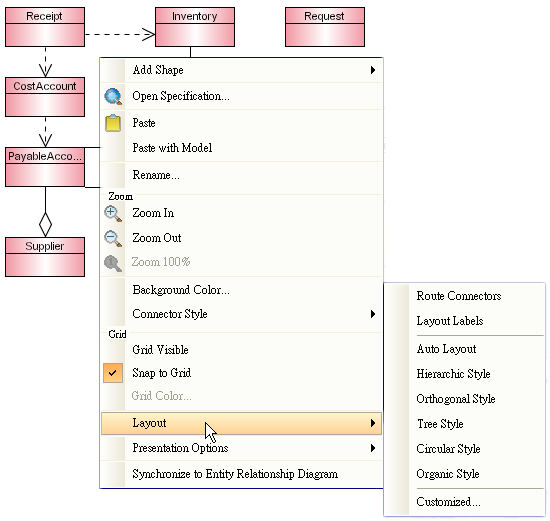Viewport: 550px width, 521px height.
Task: Click the disabled Zoom 100% entry
Action: 241,262
